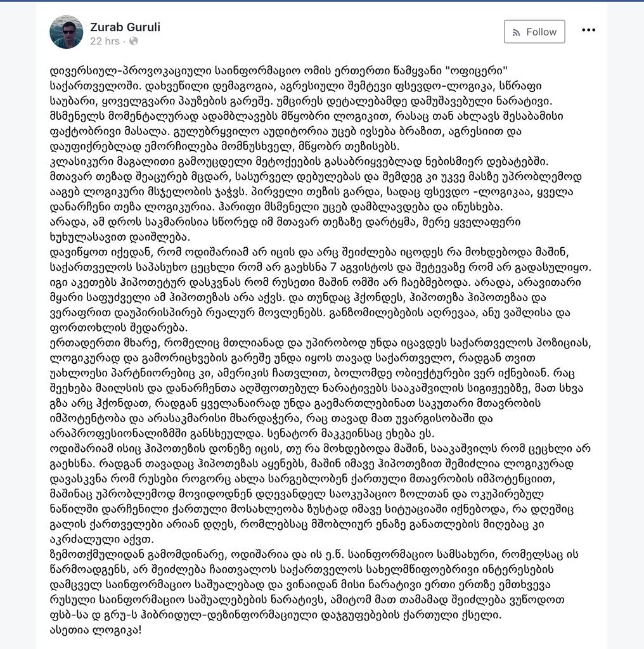
Task: Click the number 7 before აგვისტოს
Action: (335, 267)
